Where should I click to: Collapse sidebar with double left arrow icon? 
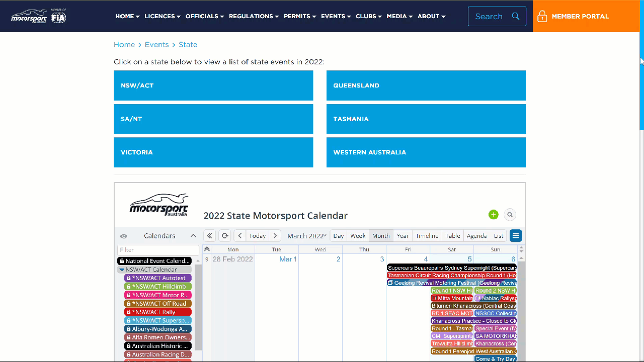[209, 236]
